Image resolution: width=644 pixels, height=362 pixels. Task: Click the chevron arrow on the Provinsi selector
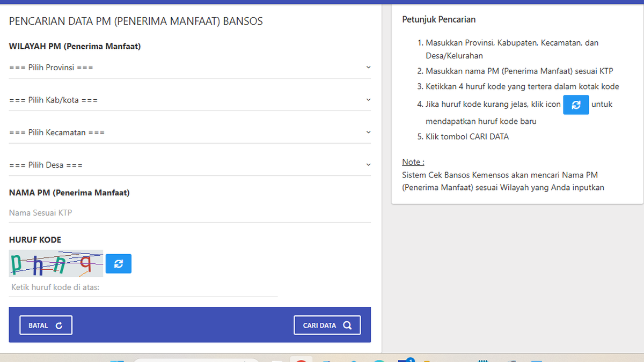click(x=368, y=67)
